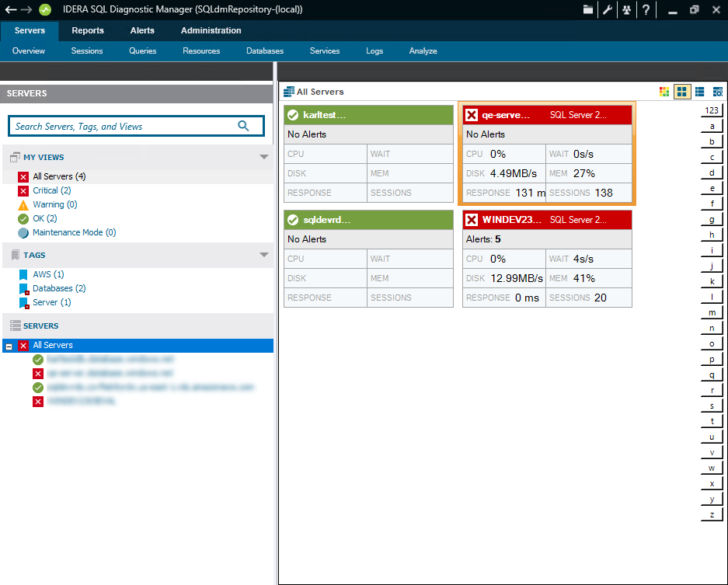728x585 pixels.
Task: Jump to letter w in index
Action: (x=711, y=468)
